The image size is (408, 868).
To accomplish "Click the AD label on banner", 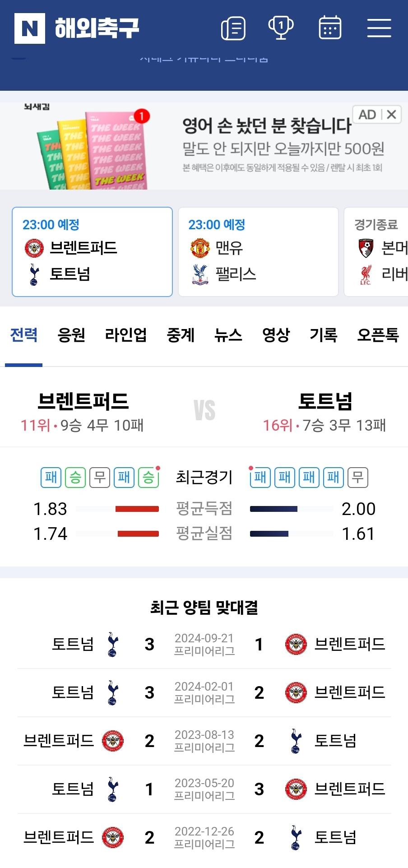I will click(x=367, y=115).
